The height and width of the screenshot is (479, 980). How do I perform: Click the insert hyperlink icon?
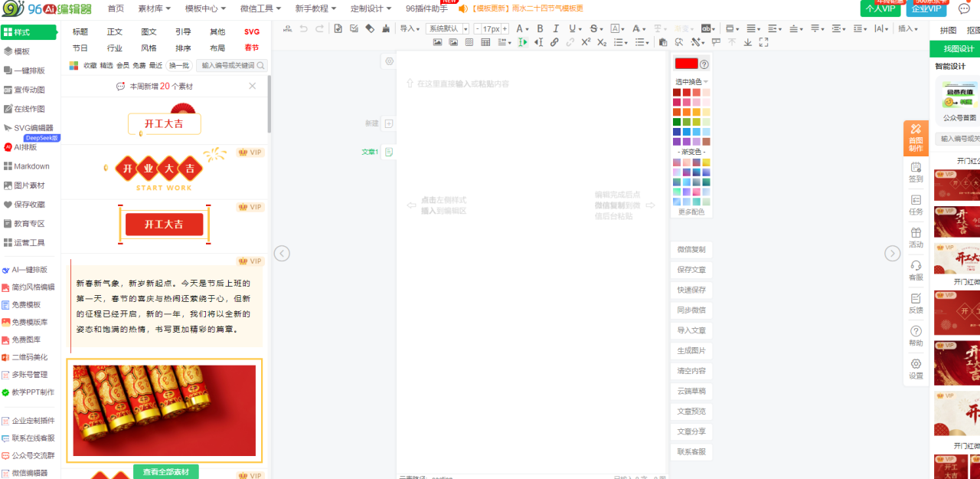coord(554,42)
